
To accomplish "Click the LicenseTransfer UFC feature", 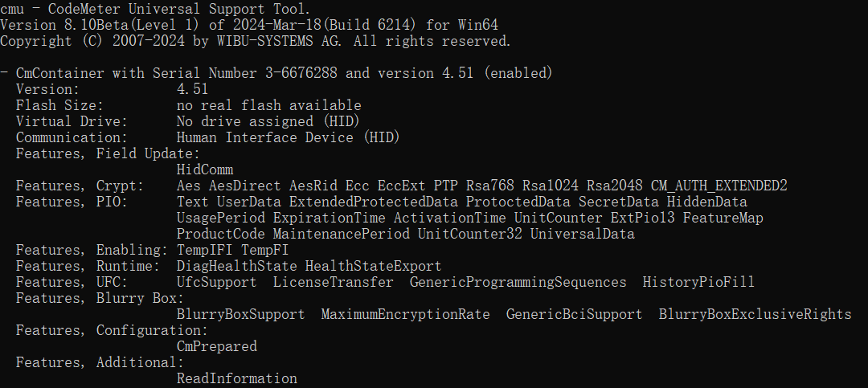I will pyautogui.click(x=334, y=282).
